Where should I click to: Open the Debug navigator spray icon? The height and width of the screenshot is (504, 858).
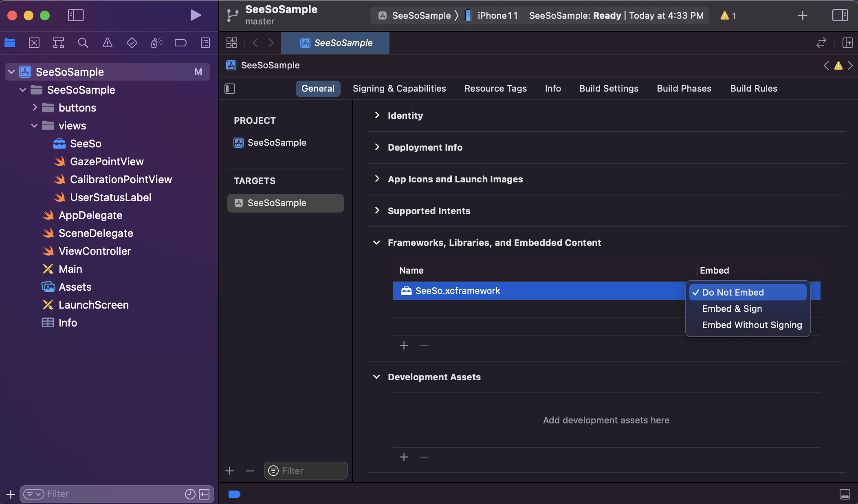tap(156, 43)
